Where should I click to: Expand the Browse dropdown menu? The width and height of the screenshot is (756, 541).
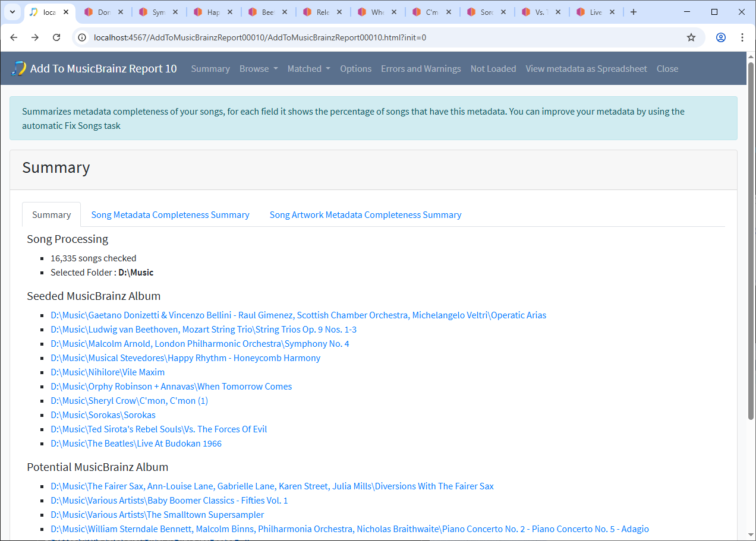[x=259, y=69]
